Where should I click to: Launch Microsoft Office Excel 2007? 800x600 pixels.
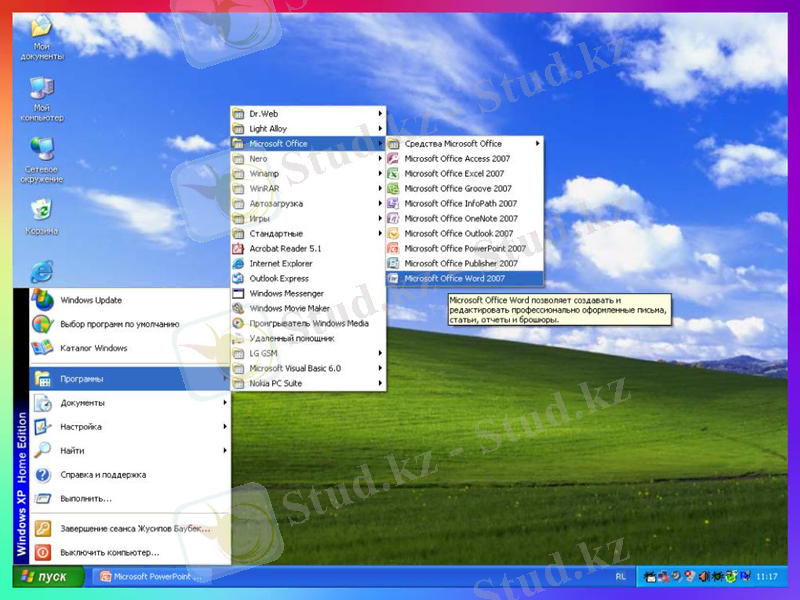tap(455, 173)
